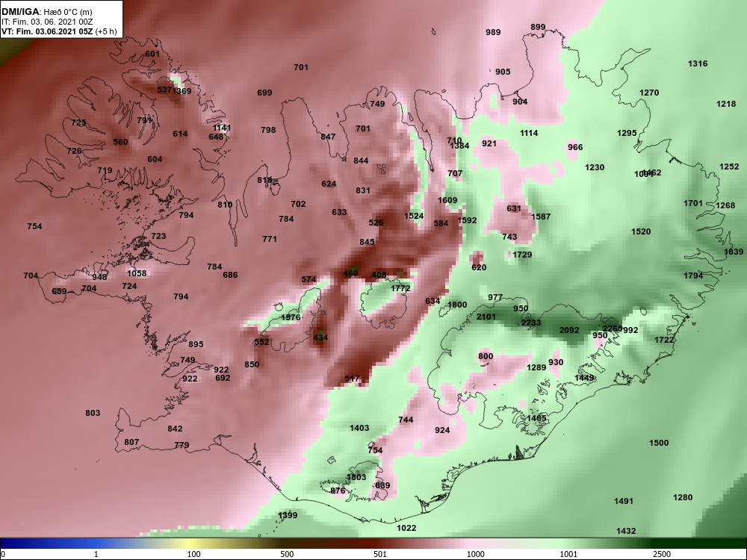Click the map value 1432

pos(626,532)
